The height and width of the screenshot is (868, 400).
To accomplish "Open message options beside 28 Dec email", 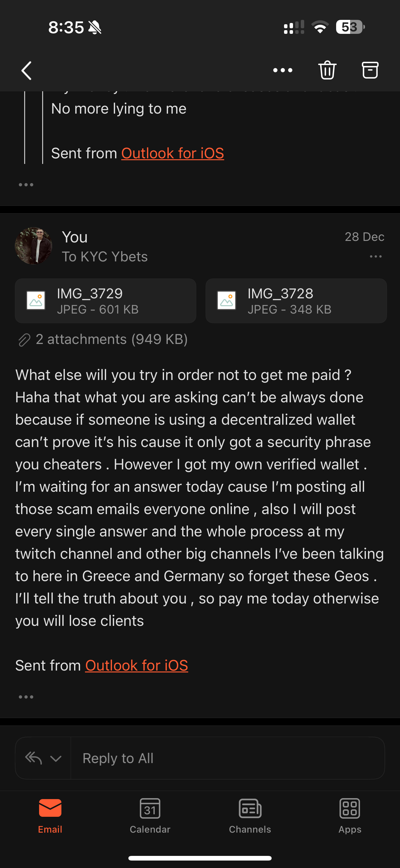I will click(376, 256).
